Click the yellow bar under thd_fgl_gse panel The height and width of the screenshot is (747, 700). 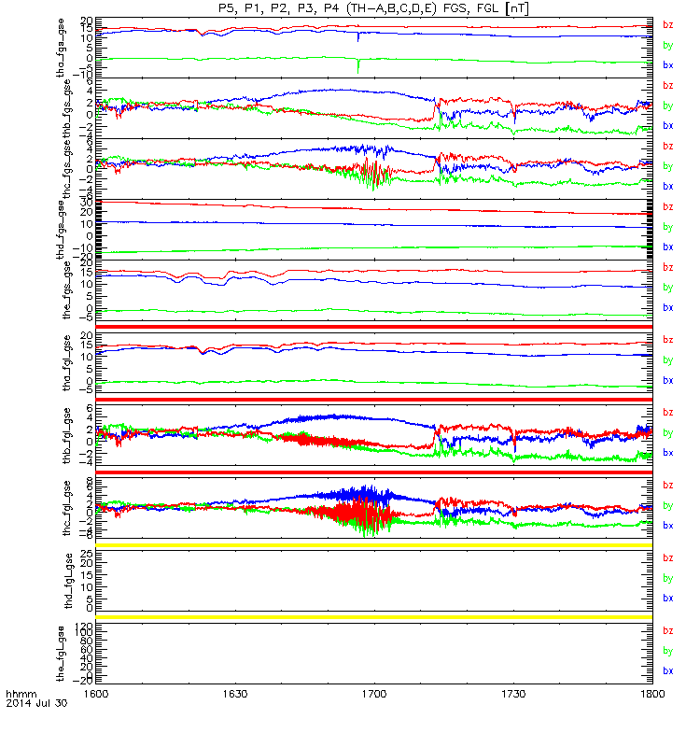(x=374, y=617)
